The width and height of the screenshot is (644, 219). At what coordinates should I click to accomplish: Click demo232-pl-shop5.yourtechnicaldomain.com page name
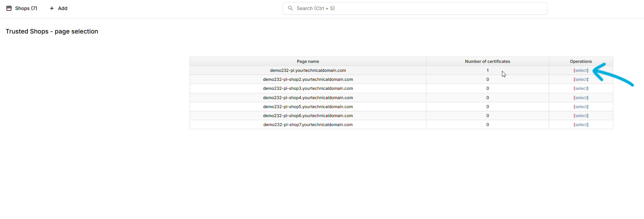[x=308, y=107]
